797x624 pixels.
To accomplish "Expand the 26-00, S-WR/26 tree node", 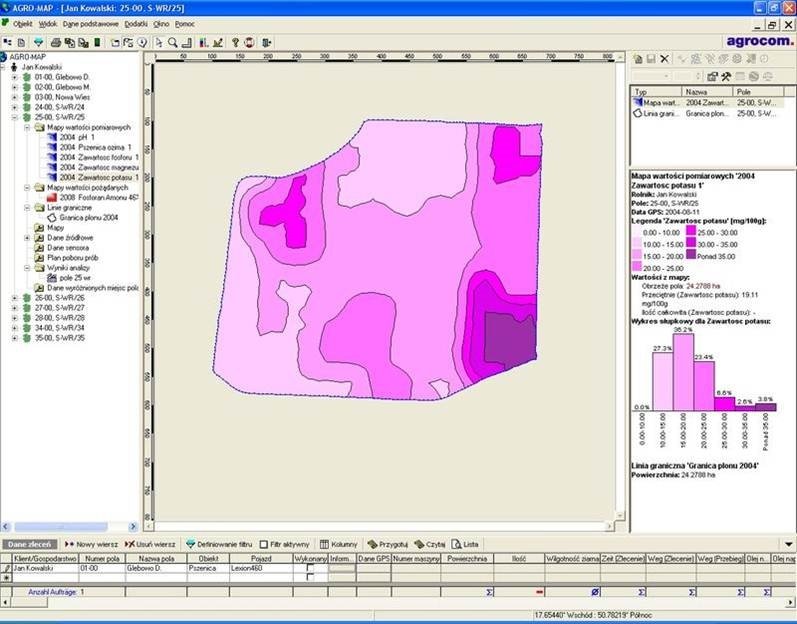I will 14,297.
